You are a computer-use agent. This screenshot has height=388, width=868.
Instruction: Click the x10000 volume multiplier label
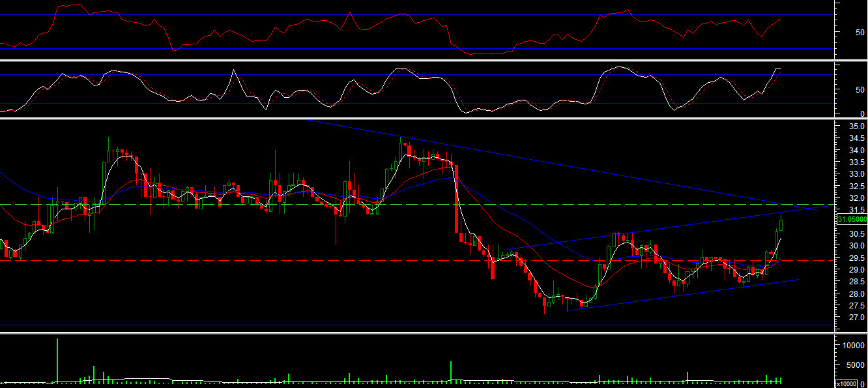848,384
